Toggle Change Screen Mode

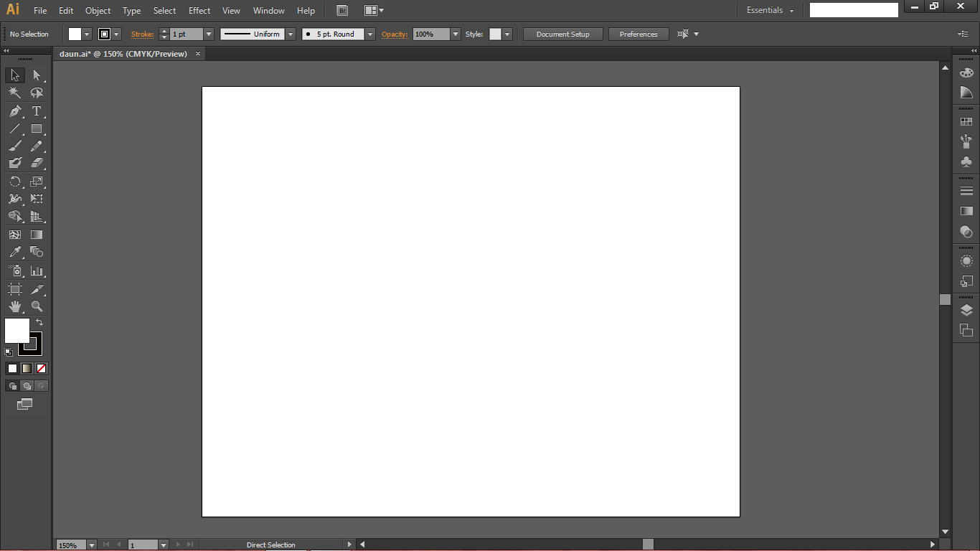pyautogui.click(x=24, y=404)
